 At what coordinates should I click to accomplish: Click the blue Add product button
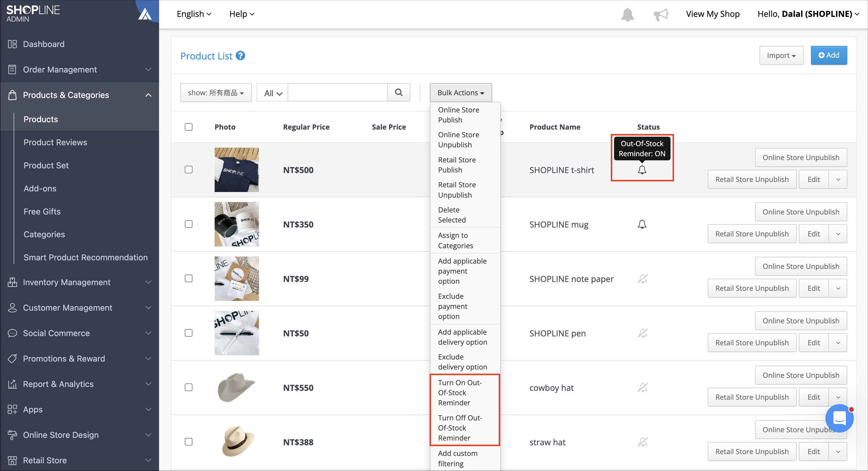tap(829, 55)
